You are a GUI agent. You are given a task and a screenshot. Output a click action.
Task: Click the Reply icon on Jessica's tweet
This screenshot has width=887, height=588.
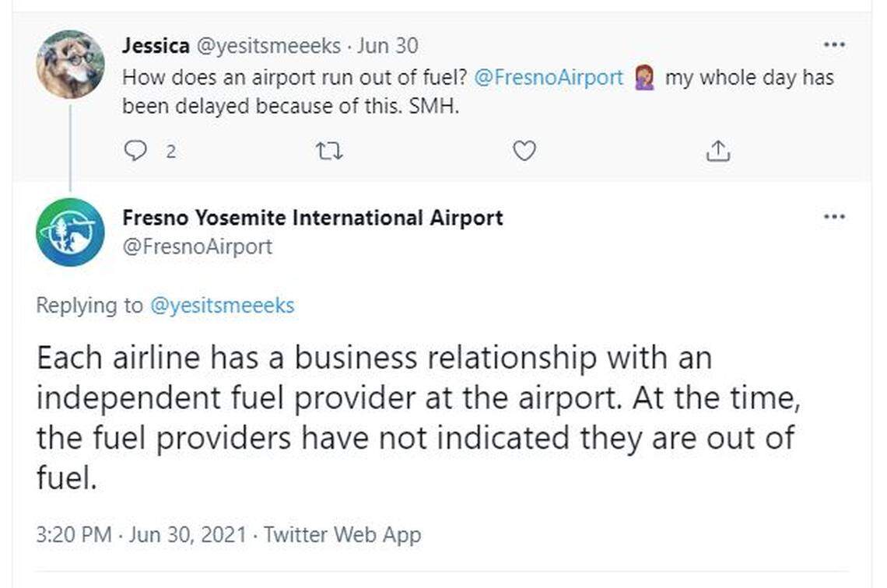[136, 149]
